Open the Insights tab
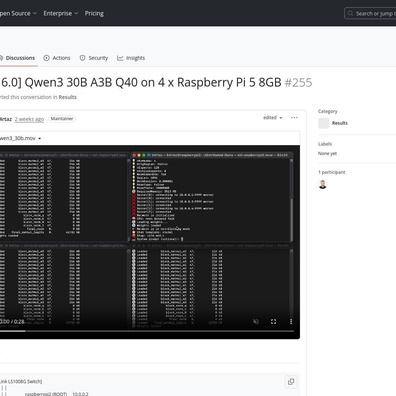Viewport: 396px width, 396px height. [131, 58]
